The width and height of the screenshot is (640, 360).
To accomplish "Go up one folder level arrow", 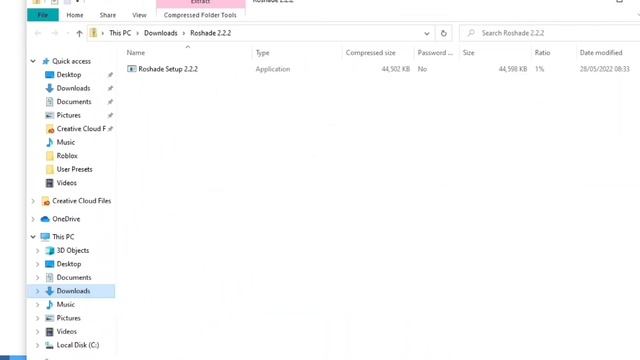I will (79, 33).
